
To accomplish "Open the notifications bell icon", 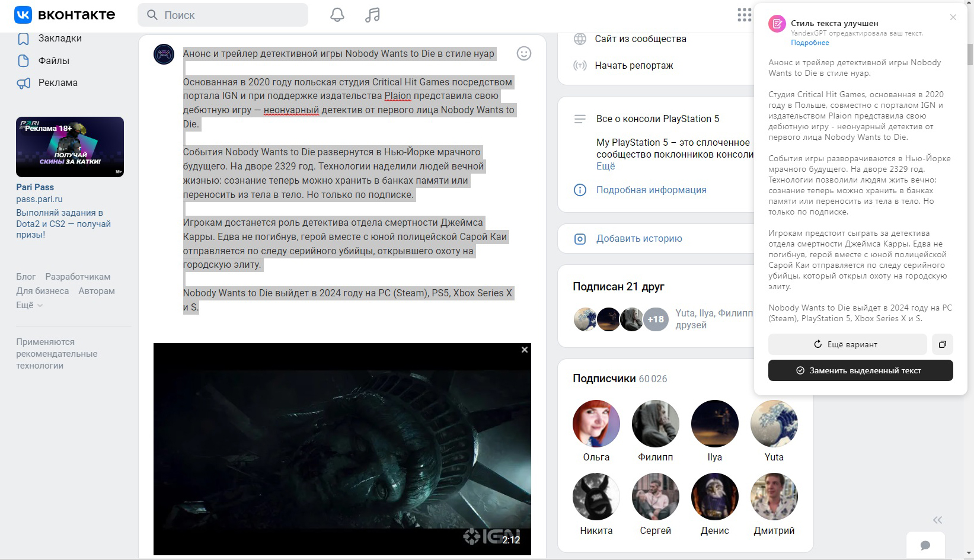I will point(337,15).
